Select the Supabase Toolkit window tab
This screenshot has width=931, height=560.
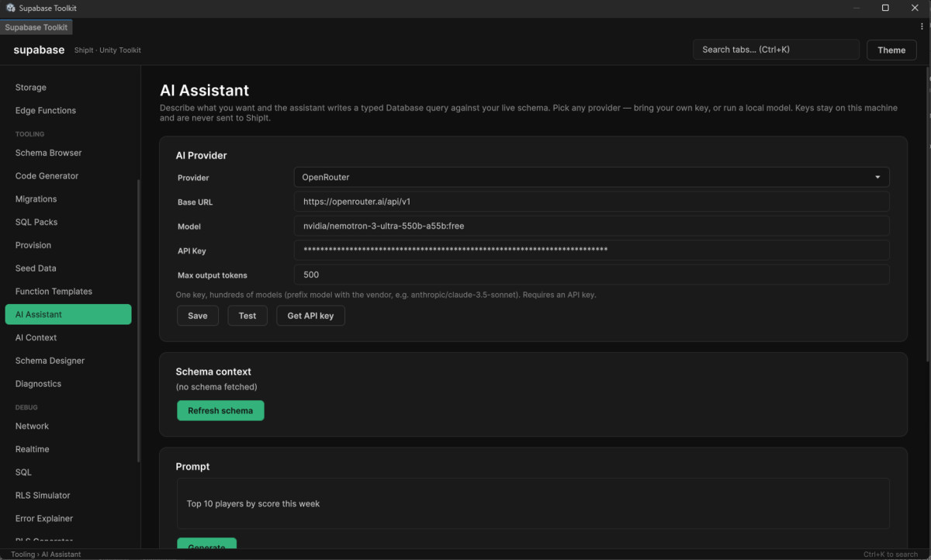pos(36,27)
